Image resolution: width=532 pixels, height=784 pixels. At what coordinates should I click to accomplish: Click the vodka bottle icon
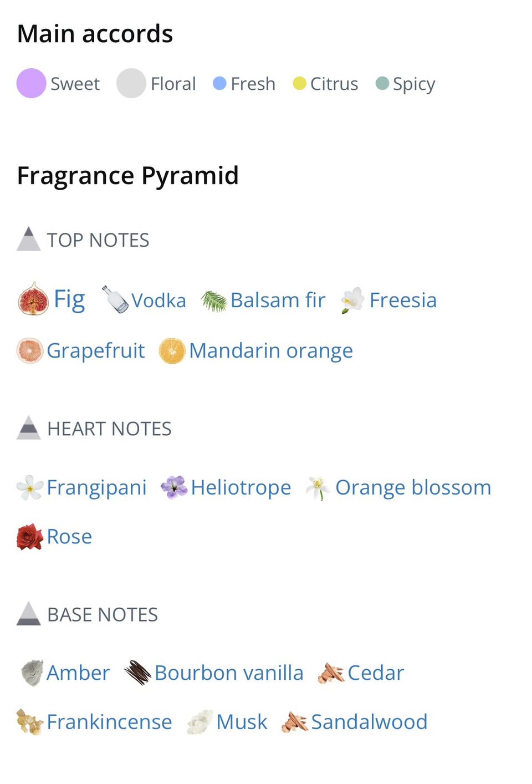click(x=115, y=299)
